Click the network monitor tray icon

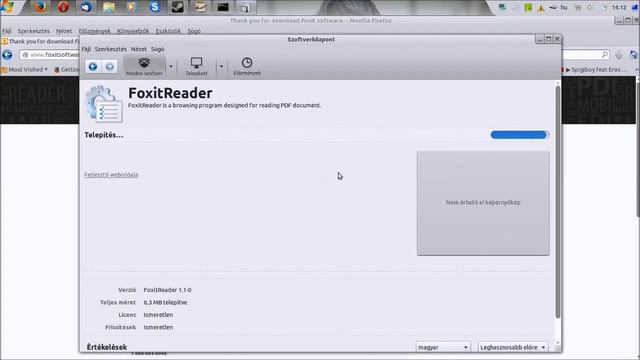502,7
